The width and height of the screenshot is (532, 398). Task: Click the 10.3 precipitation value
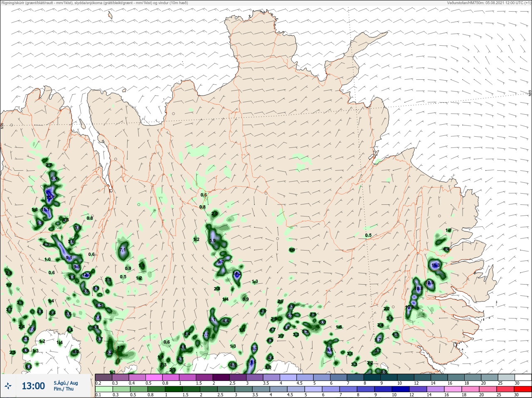click(409, 307)
